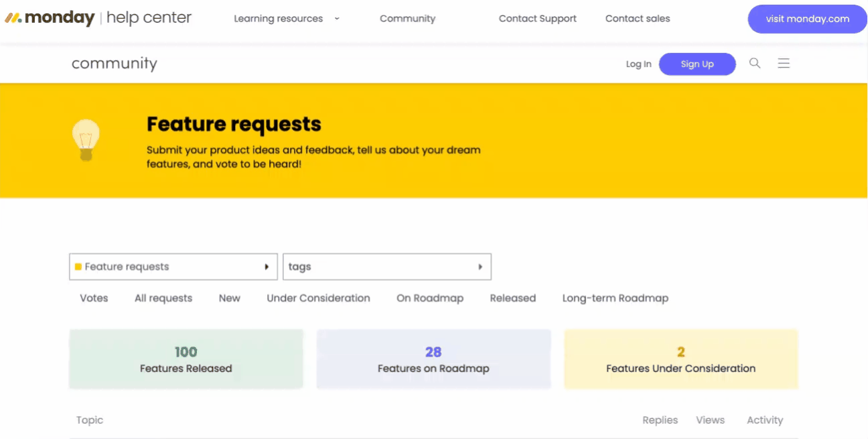Image resolution: width=868 pixels, height=439 pixels.
Task: Open Contact sales link
Action: pyautogui.click(x=638, y=19)
